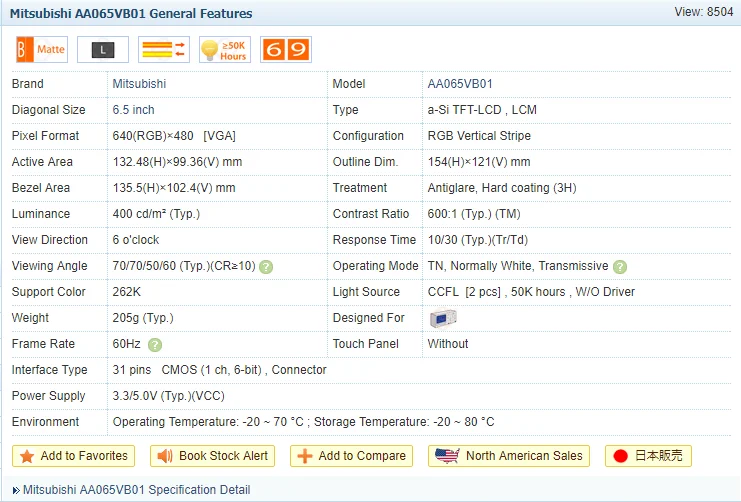Viewport: 741px width, 502px height.
Task: Click the '262K' support color value
Action: [x=127, y=292]
